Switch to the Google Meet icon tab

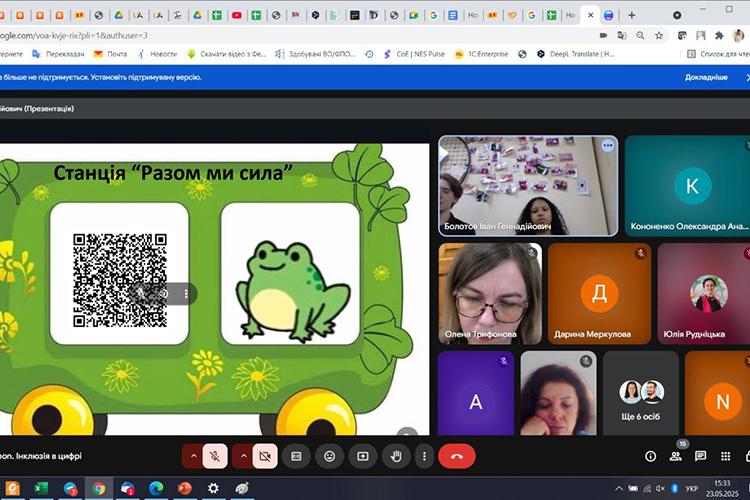pyautogui.click(x=413, y=15)
